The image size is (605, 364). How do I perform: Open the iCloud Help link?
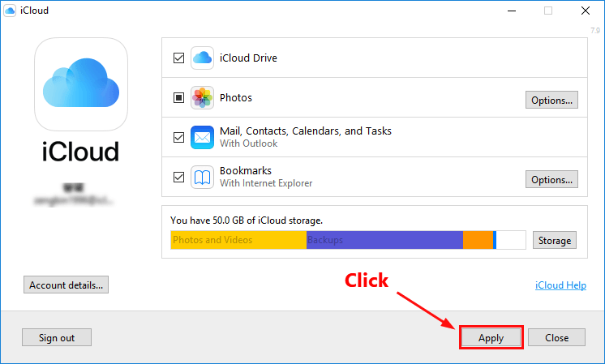coord(560,285)
